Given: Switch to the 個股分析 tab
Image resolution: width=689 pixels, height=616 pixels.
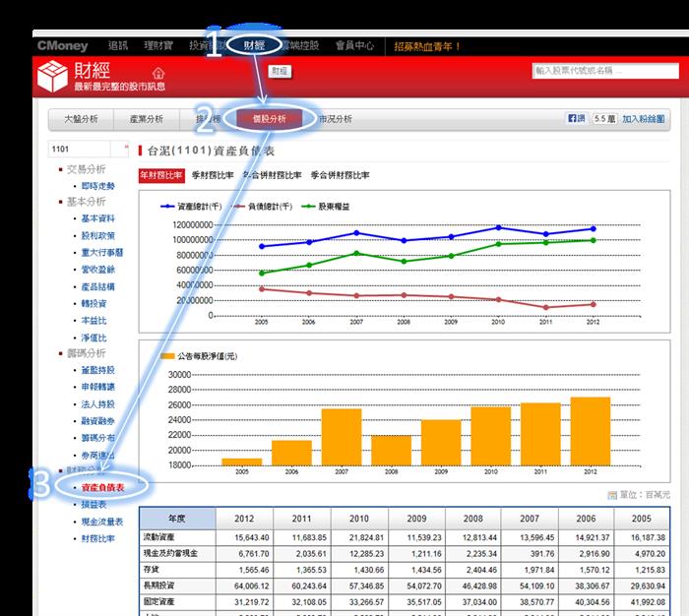Looking at the screenshot, I should point(262,119).
